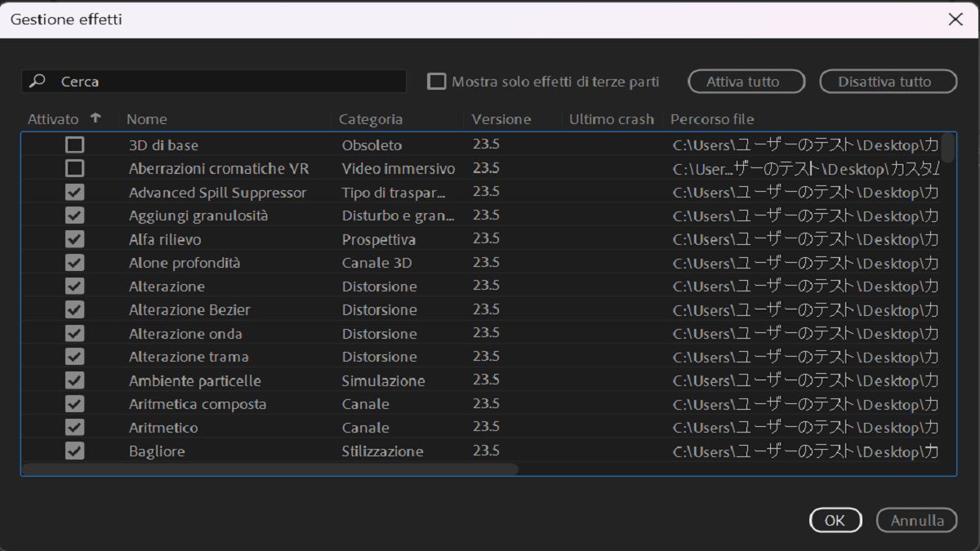Sort by the Percorso file column
Viewport: 980px width, 551px height.
click(x=712, y=119)
